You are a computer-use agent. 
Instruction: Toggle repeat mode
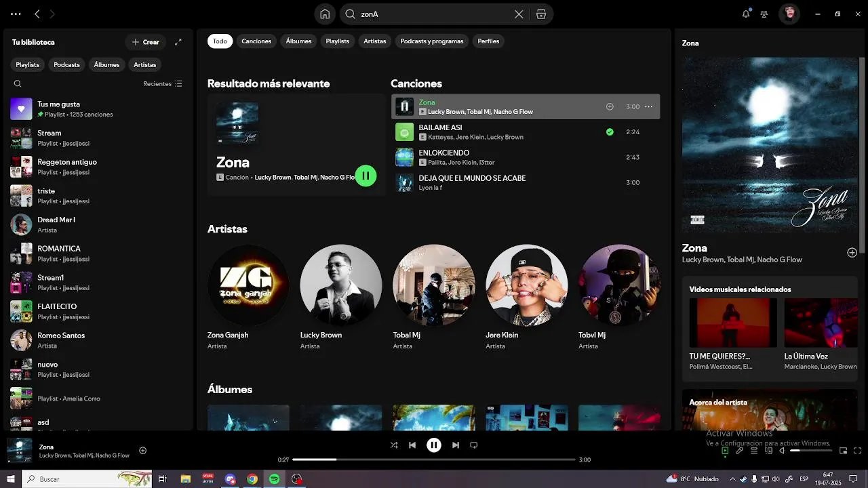(x=474, y=445)
